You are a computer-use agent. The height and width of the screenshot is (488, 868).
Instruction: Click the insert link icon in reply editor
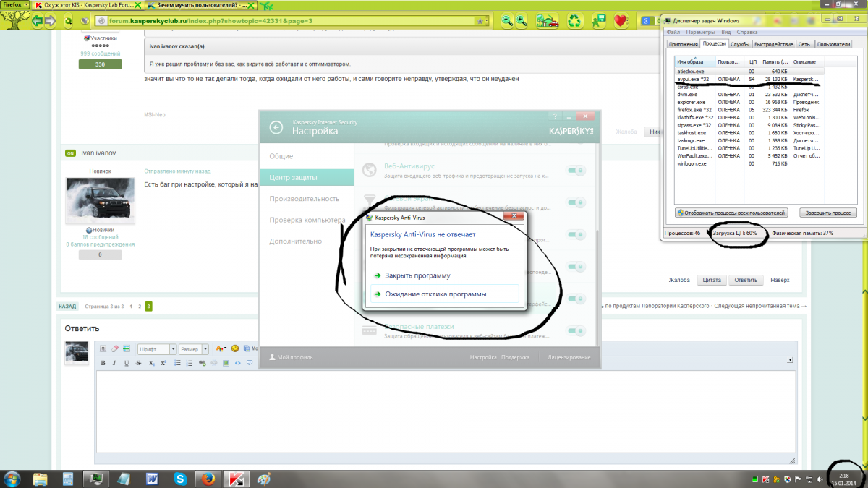[x=202, y=363]
